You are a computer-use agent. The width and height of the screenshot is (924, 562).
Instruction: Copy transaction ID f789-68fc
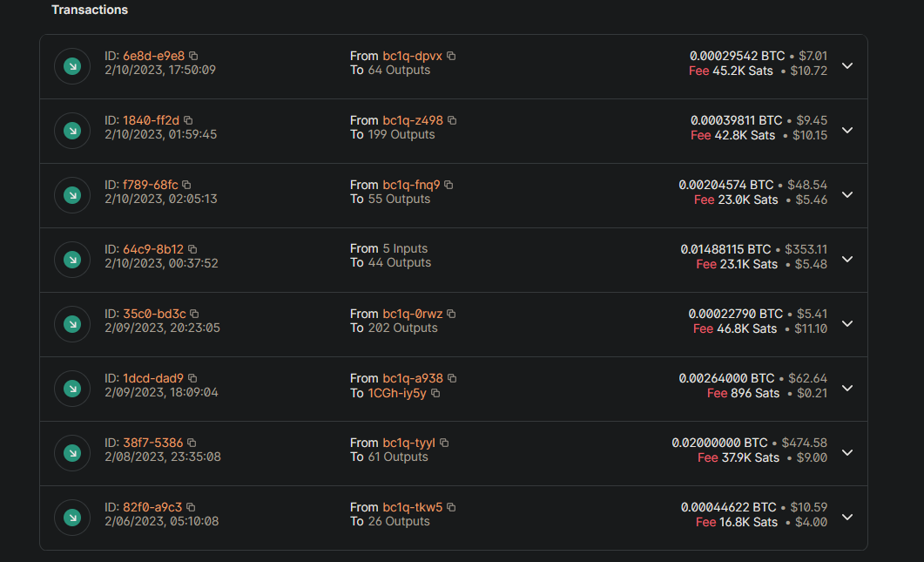click(185, 184)
